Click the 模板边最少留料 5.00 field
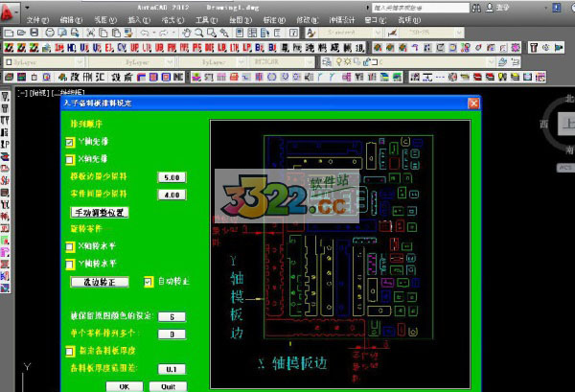 [x=172, y=177]
